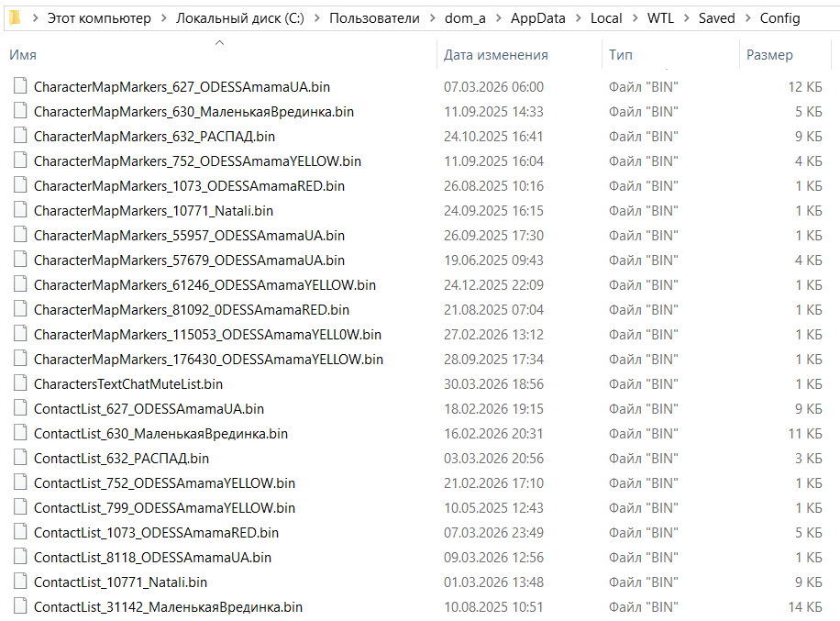This screenshot has height=621, width=840.
Task: Navigate to the Saved folder in the breadcrumb
Action: (x=716, y=18)
